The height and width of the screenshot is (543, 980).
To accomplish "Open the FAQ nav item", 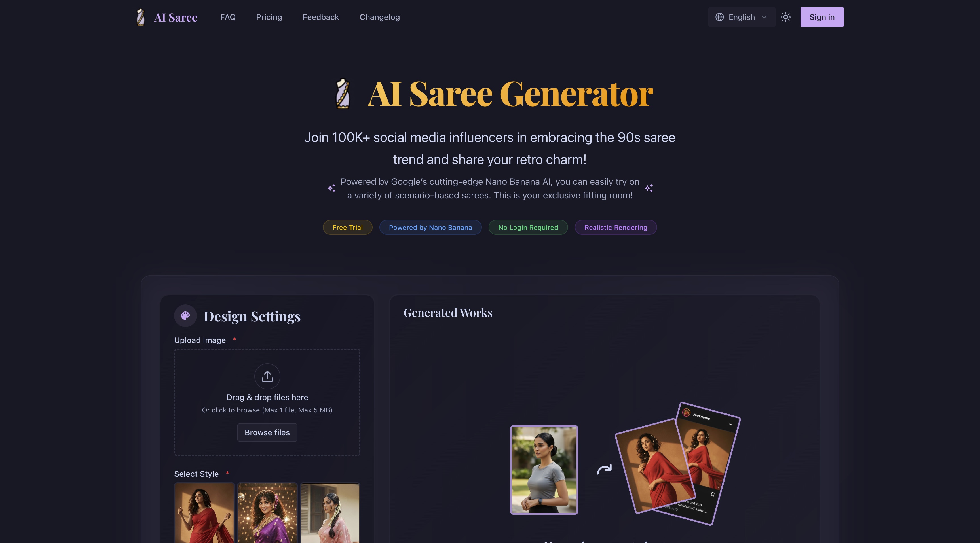I will tap(228, 17).
